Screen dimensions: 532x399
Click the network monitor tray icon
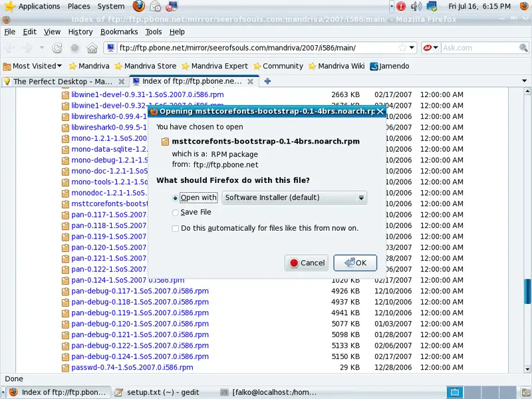coord(432,6)
